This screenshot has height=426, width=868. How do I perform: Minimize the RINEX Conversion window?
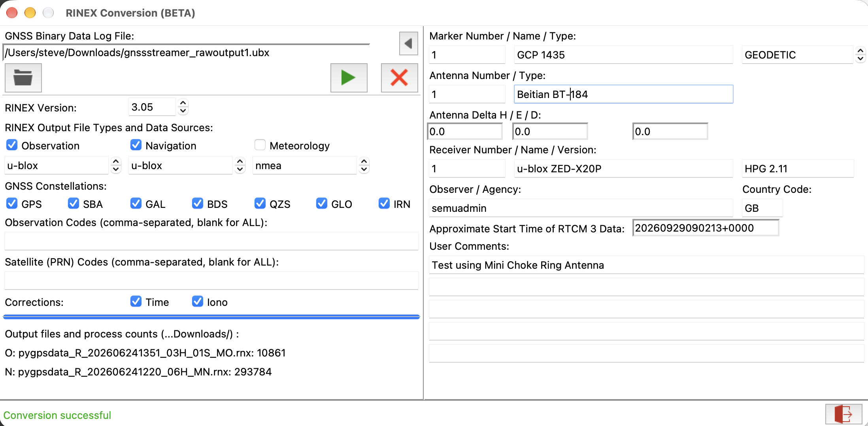point(30,13)
